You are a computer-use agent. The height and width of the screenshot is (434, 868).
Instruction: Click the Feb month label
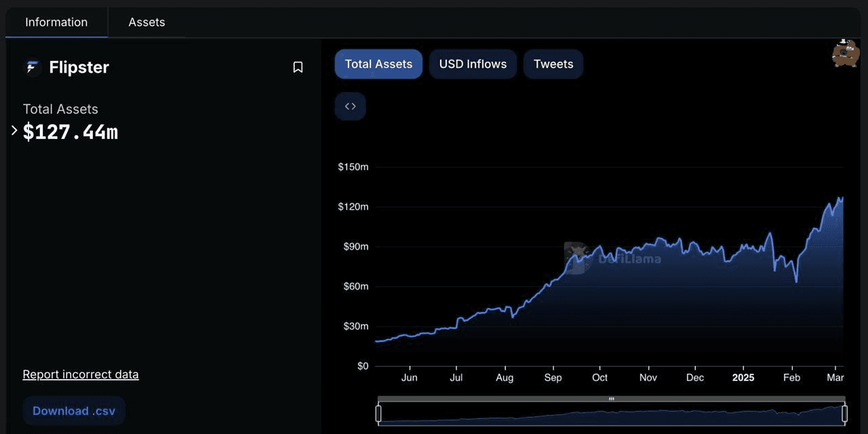791,378
